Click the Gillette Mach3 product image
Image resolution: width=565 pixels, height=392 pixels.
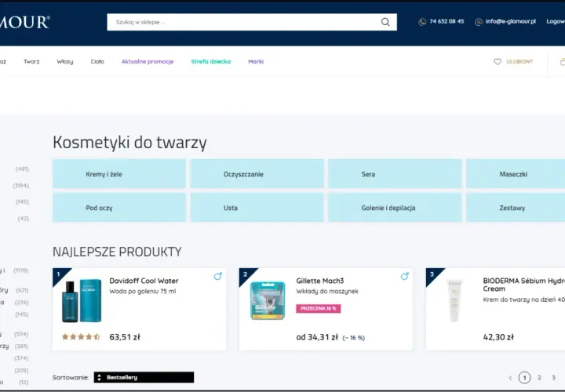point(268,300)
